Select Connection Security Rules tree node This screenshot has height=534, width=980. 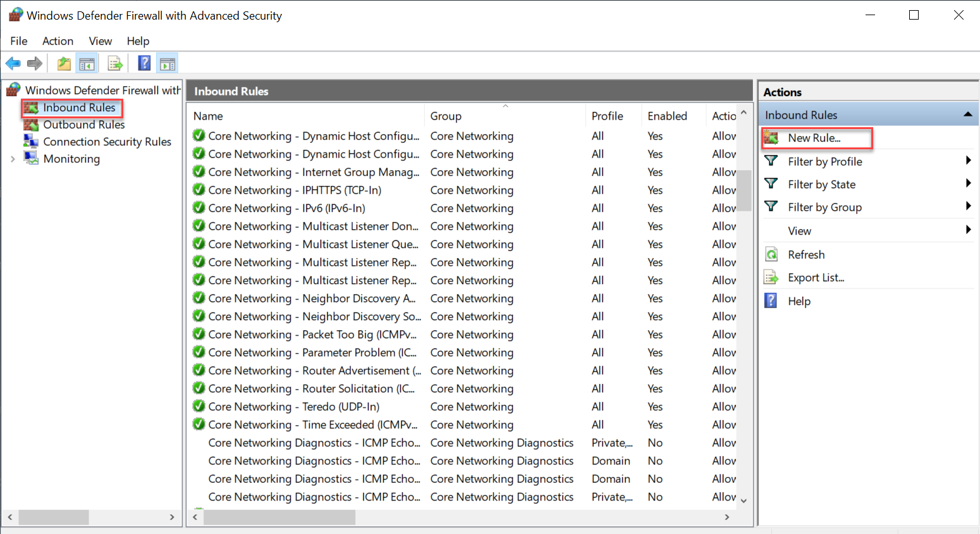pos(107,142)
